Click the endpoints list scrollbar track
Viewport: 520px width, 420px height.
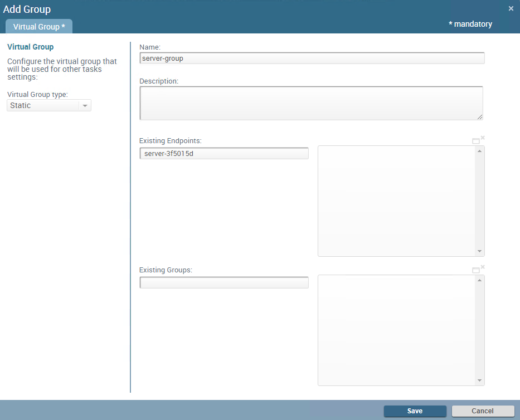pyautogui.click(x=480, y=201)
